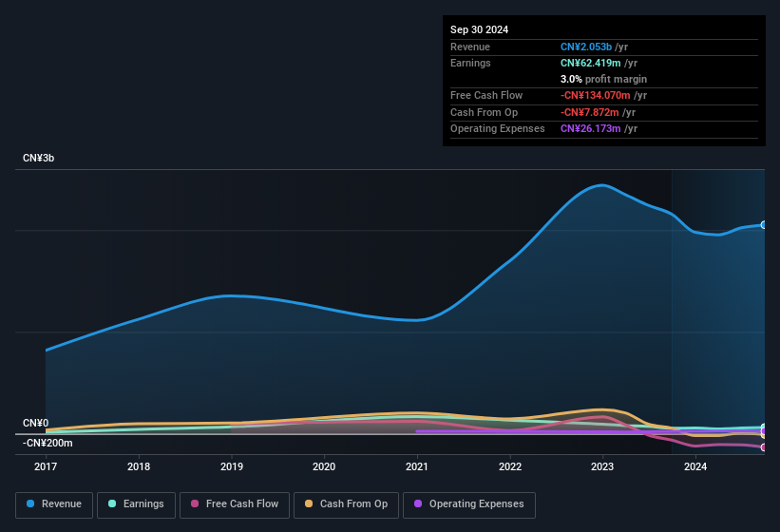The image size is (780, 532).
Task: Click the 2020 x-axis label
Action: point(324,466)
